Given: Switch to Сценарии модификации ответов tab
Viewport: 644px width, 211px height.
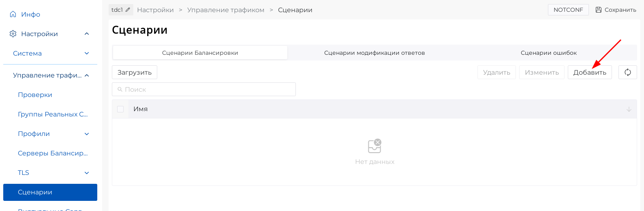Looking at the screenshot, I should pos(374,53).
